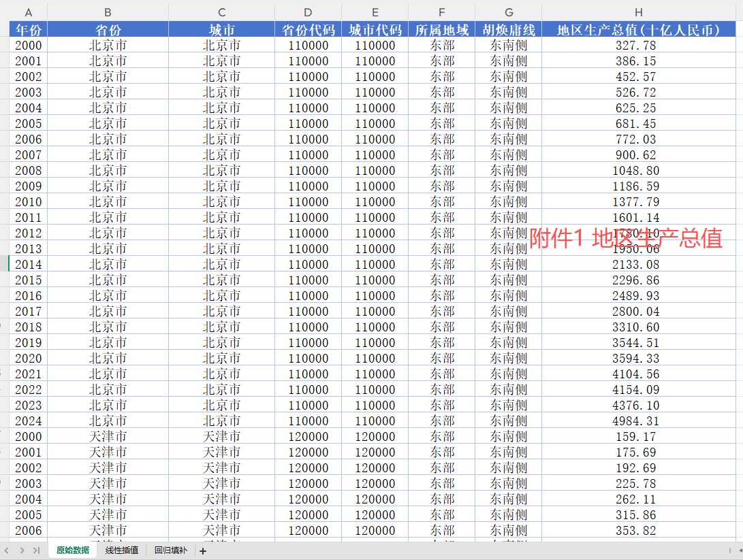Viewport: 743px width, 560px height.
Task: Go to the previous sheet arrow
Action: pyautogui.click(x=7, y=550)
